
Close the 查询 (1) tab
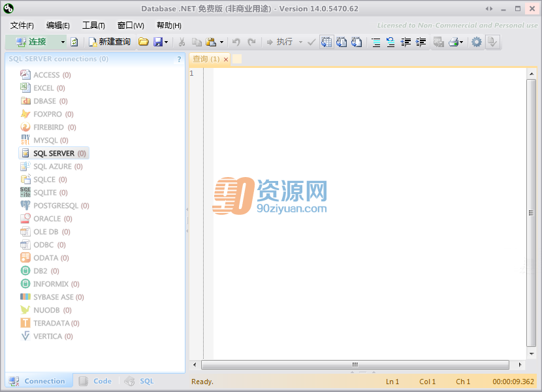226,59
